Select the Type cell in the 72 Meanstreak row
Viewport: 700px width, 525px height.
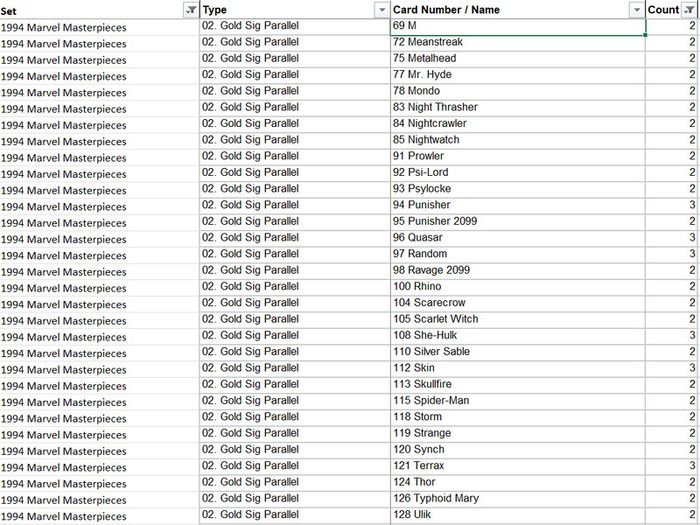click(x=295, y=42)
